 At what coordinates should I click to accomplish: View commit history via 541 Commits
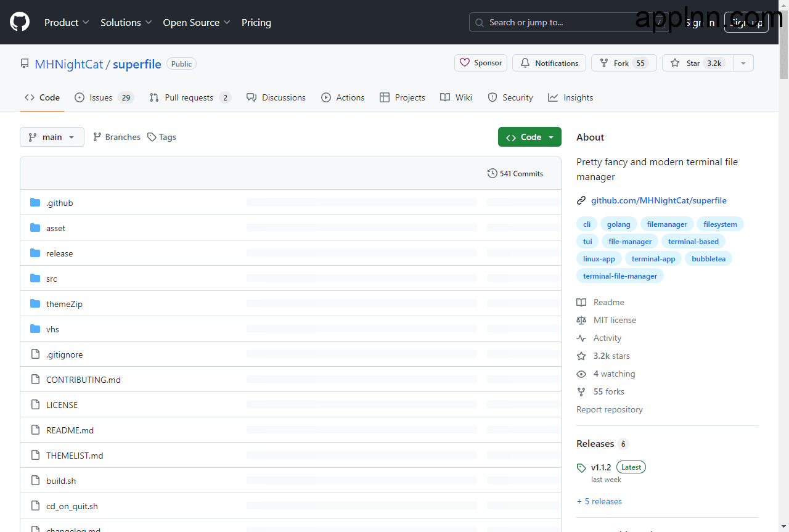click(x=515, y=174)
